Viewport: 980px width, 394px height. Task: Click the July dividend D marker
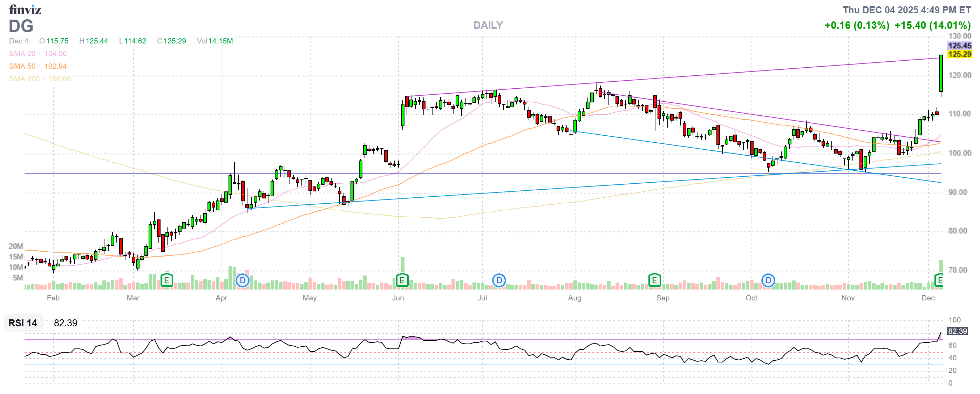pos(499,281)
